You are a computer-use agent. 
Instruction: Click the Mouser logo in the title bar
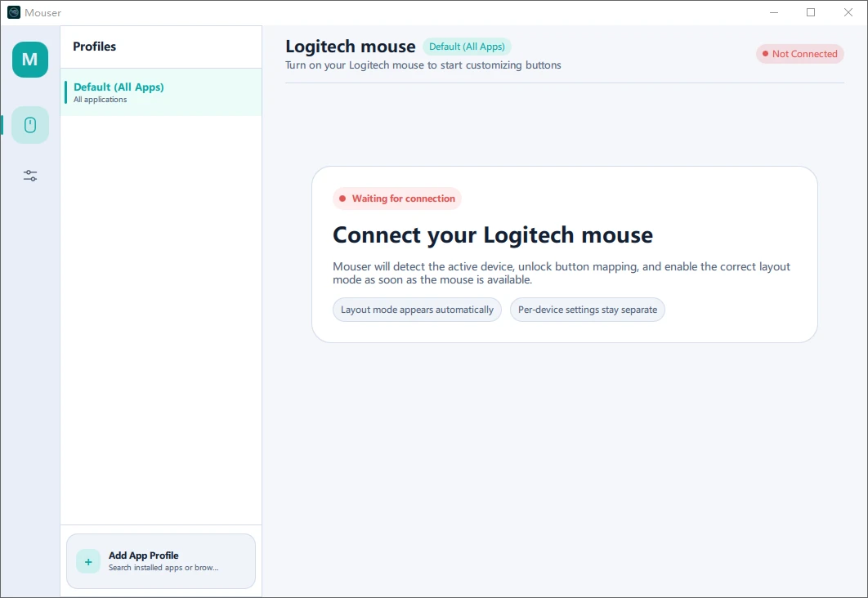coord(12,12)
